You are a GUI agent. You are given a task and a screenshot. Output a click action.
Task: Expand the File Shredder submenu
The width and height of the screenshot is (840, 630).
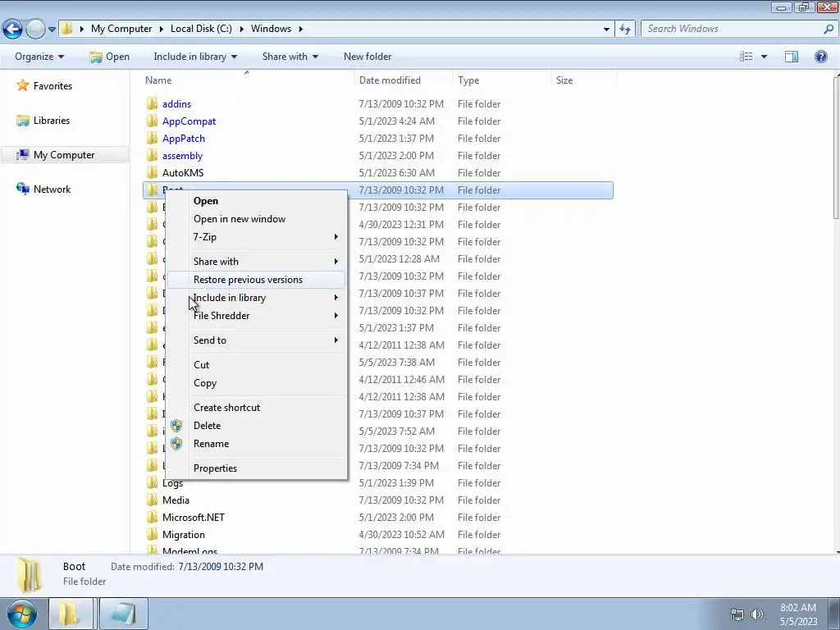pos(256,316)
